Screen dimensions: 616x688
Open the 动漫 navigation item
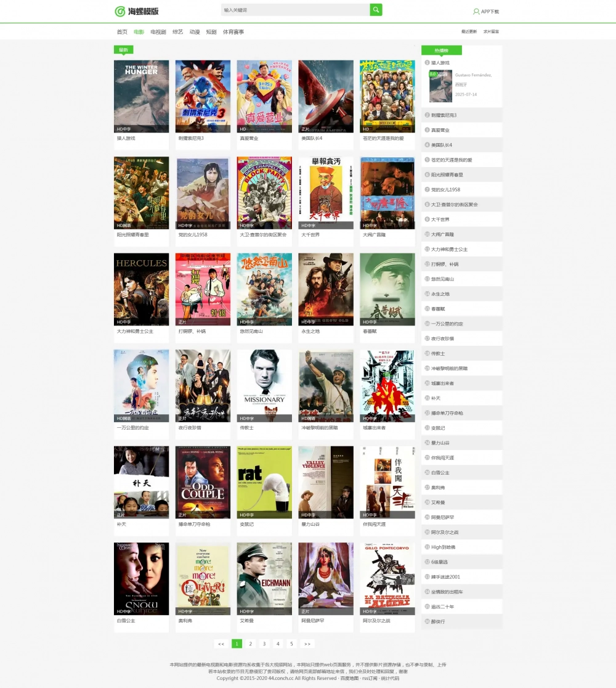(x=194, y=31)
